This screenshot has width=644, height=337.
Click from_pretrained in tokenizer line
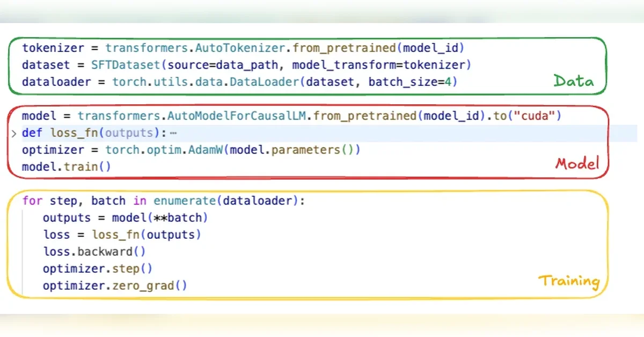tap(343, 48)
